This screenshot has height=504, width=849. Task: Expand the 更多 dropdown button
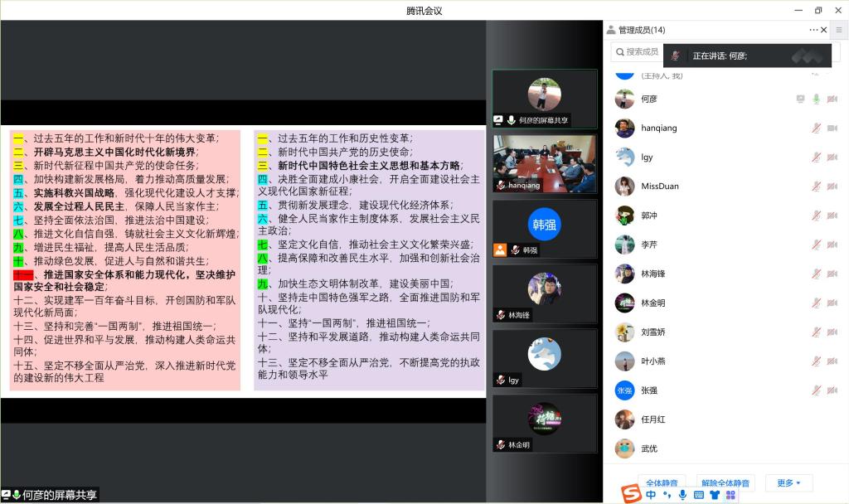[x=789, y=482]
